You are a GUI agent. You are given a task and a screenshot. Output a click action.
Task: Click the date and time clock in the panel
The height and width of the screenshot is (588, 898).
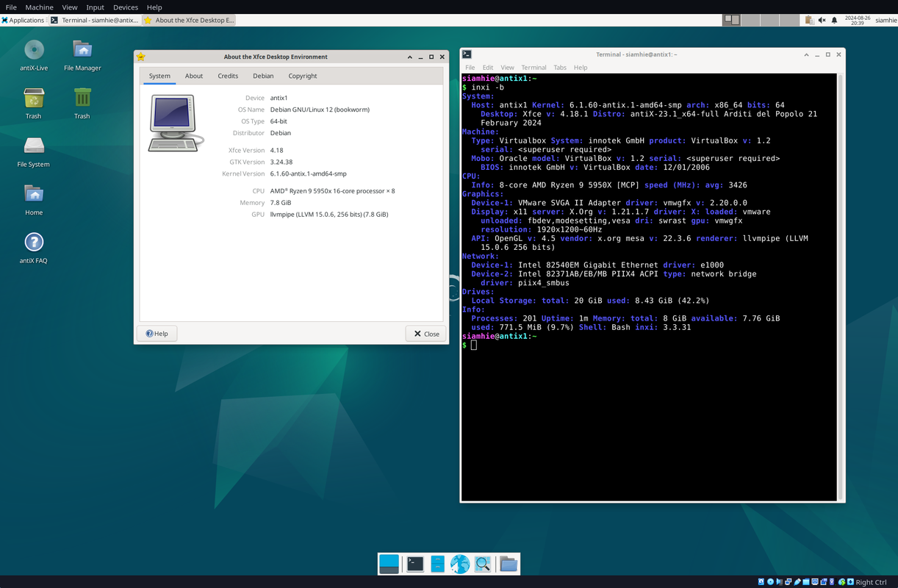click(858, 20)
